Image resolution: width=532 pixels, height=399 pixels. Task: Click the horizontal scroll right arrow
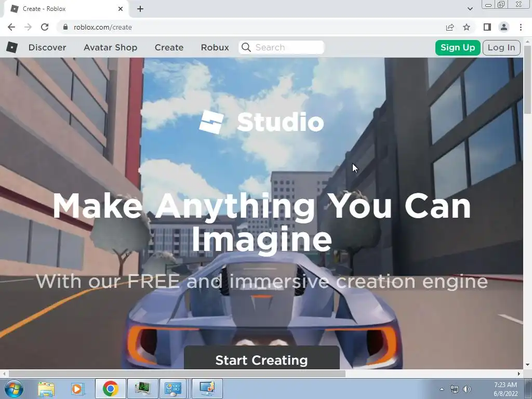[519, 374]
